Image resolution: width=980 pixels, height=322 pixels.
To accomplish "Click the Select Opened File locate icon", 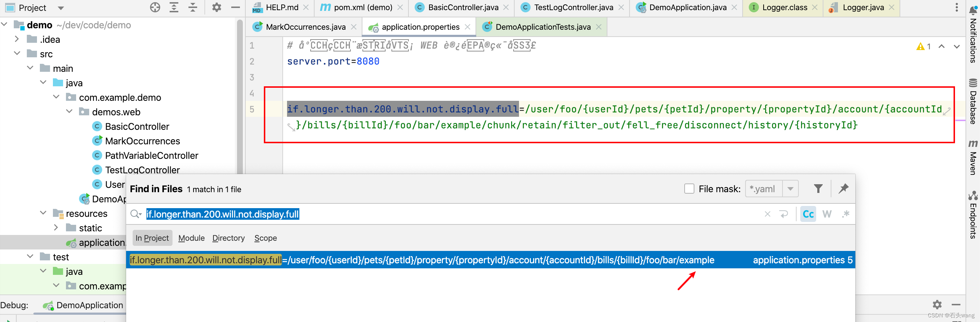I will pos(155,7).
